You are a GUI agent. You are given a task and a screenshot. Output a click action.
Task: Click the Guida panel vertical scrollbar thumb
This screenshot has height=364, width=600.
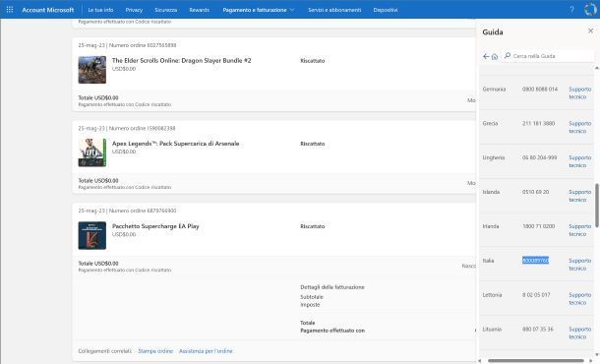596,206
